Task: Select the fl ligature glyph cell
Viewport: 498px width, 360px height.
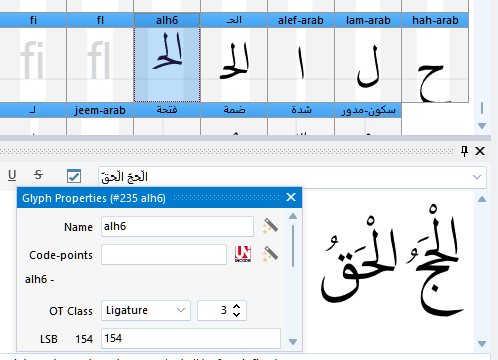Action: click(x=100, y=57)
